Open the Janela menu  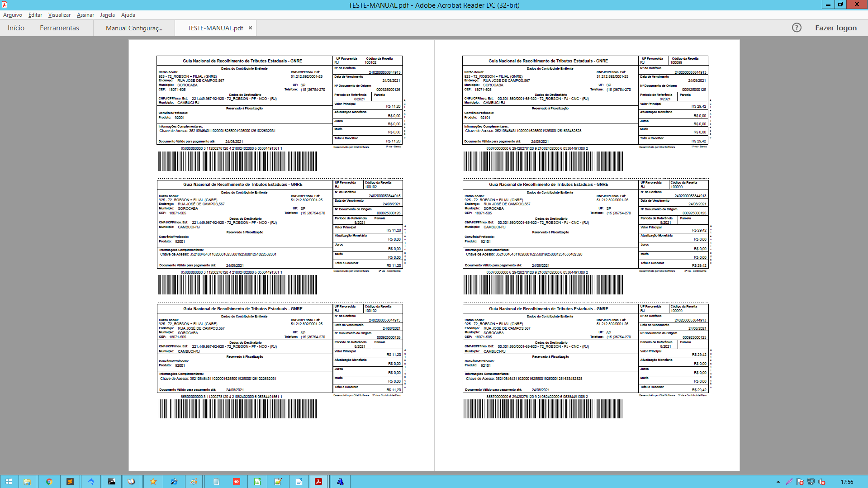[107, 15]
